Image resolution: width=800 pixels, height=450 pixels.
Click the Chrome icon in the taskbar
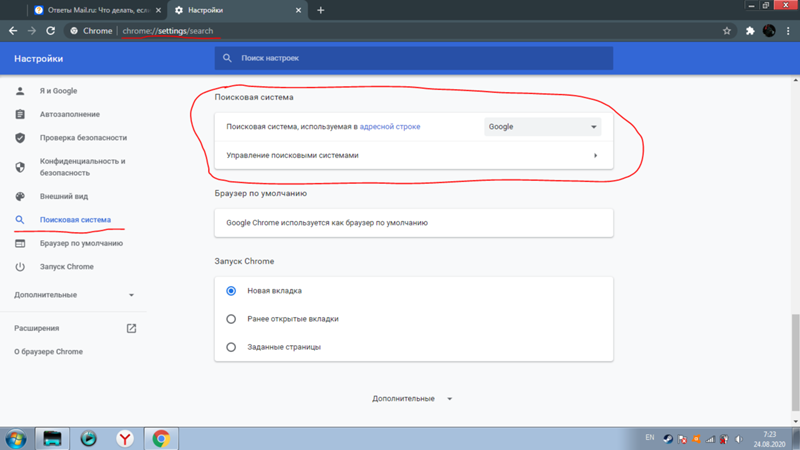click(161, 439)
